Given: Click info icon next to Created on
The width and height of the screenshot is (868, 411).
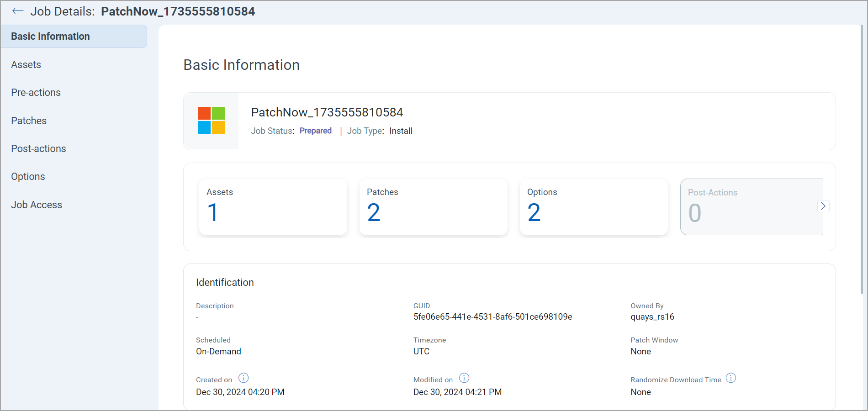Looking at the screenshot, I should [x=243, y=378].
